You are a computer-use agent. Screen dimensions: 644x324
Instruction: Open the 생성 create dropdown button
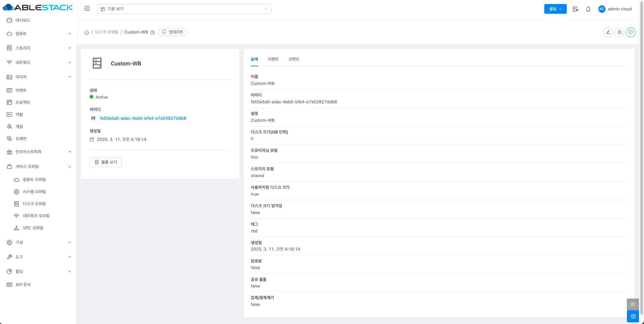tap(555, 9)
